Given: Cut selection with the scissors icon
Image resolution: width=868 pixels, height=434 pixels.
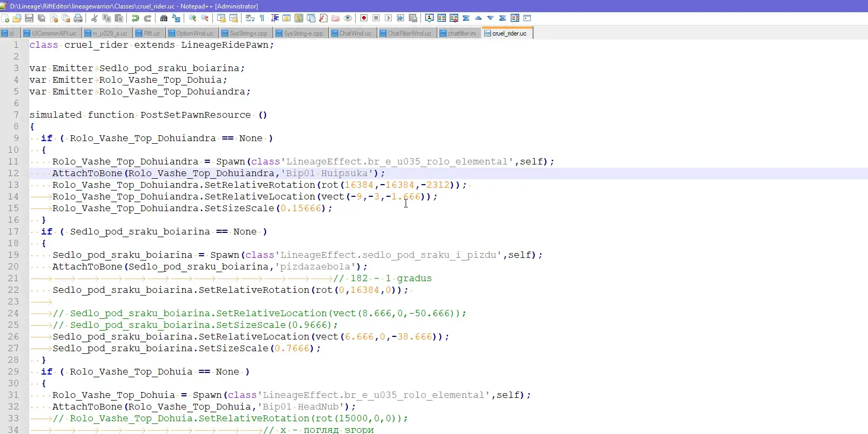Looking at the screenshot, I should (x=94, y=18).
